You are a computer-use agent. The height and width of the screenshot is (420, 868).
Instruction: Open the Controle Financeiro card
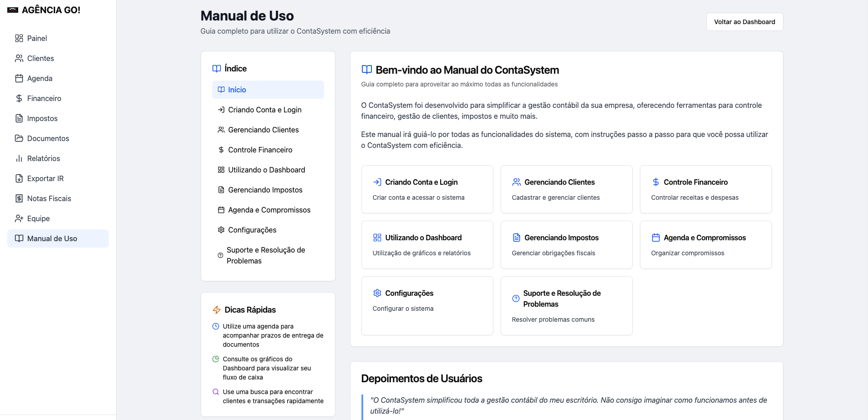[x=706, y=189]
